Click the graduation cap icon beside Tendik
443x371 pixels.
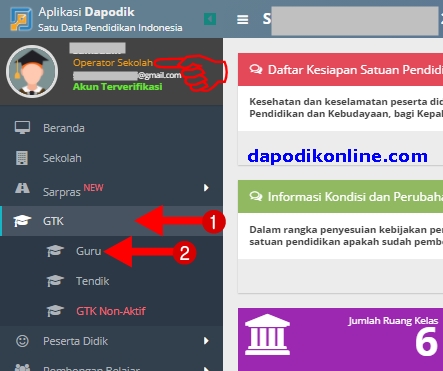[55, 281]
